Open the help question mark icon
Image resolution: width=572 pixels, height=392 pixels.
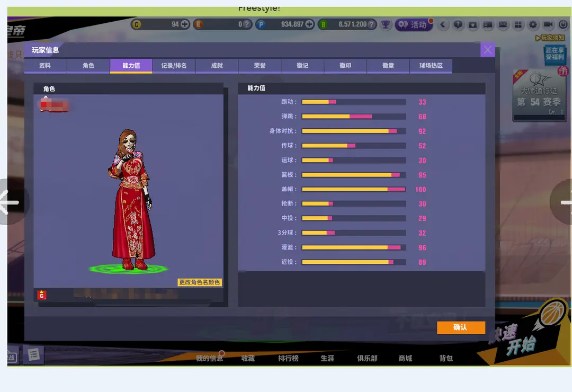click(458, 24)
